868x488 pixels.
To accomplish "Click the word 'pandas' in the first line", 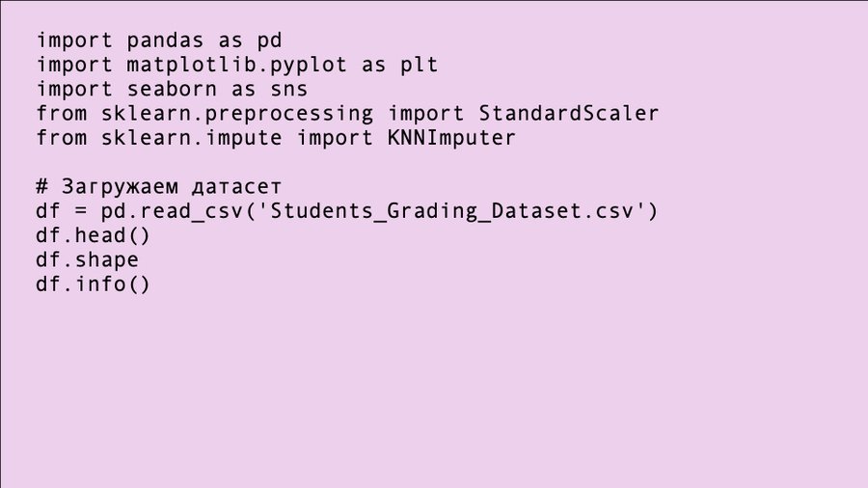I will point(165,41).
